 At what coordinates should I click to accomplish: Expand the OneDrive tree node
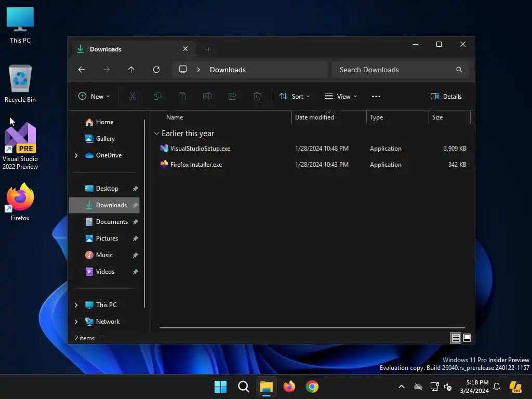(x=76, y=155)
